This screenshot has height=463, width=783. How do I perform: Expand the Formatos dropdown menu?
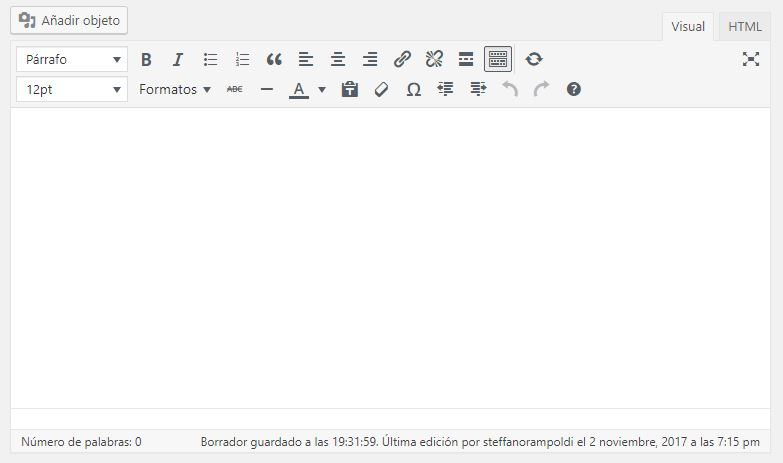(175, 89)
